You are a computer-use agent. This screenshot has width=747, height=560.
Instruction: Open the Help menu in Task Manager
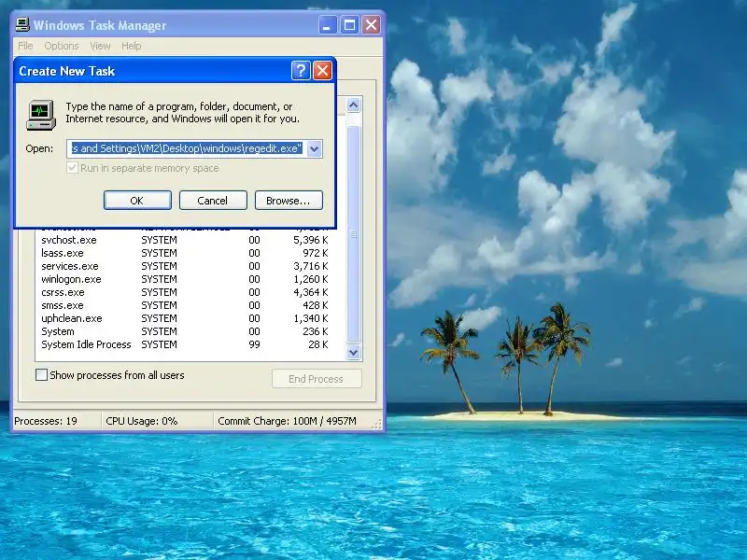click(131, 46)
